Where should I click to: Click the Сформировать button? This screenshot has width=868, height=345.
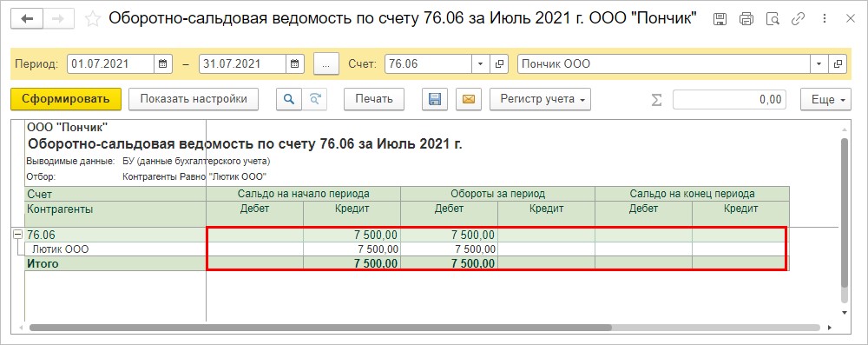[66, 99]
